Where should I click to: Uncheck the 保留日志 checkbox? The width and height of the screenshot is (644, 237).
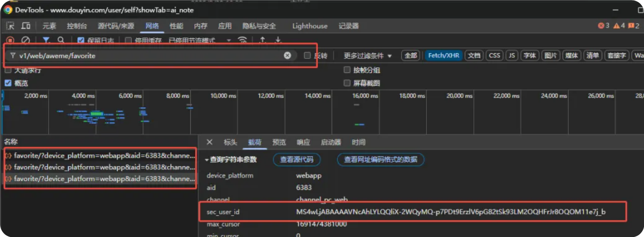[x=81, y=40]
